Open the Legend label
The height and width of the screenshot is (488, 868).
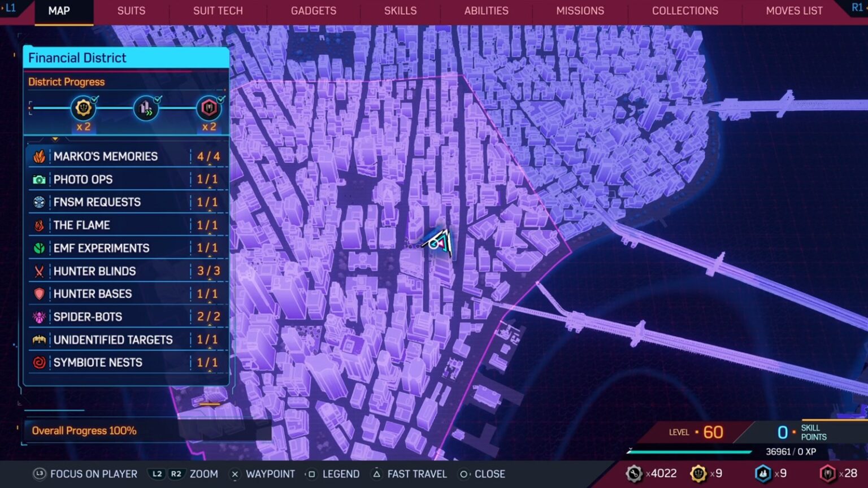pos(341,474)
